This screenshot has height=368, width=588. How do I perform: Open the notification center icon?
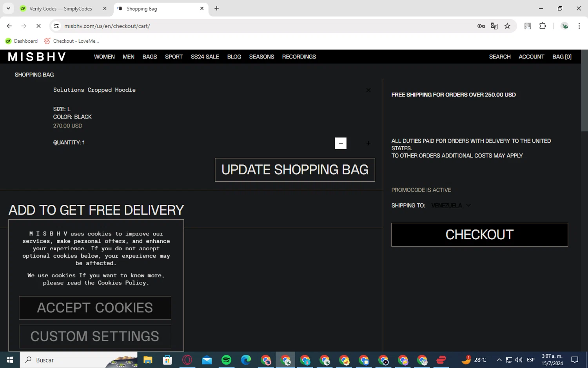(575, 360)
